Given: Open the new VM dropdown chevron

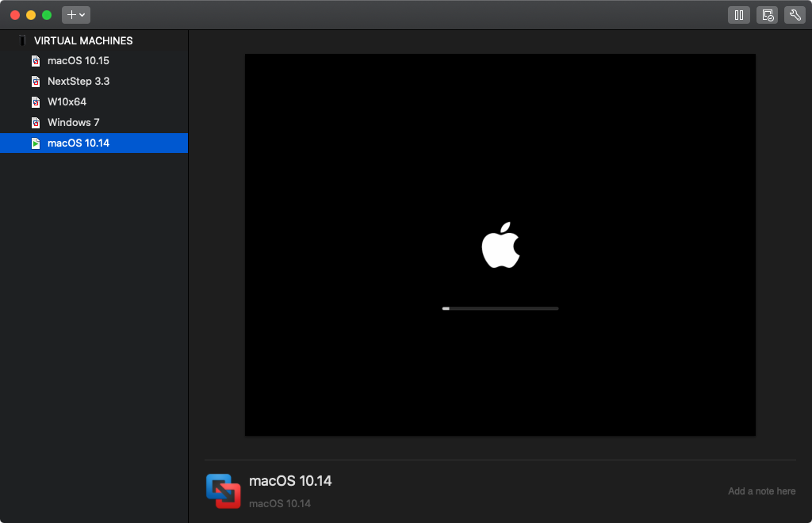Looking at the screenshot, I should (x=81, y=14).
